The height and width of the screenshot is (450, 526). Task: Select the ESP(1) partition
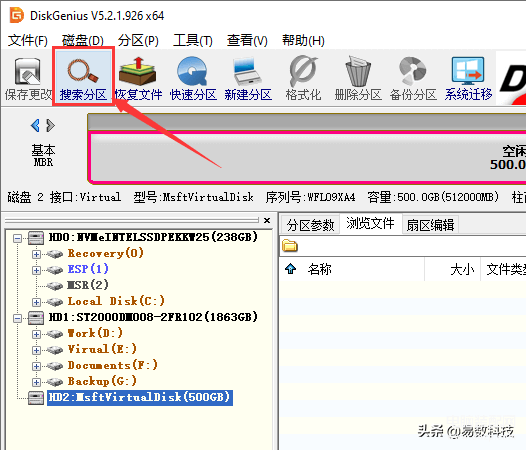click(x=88, y=269)
